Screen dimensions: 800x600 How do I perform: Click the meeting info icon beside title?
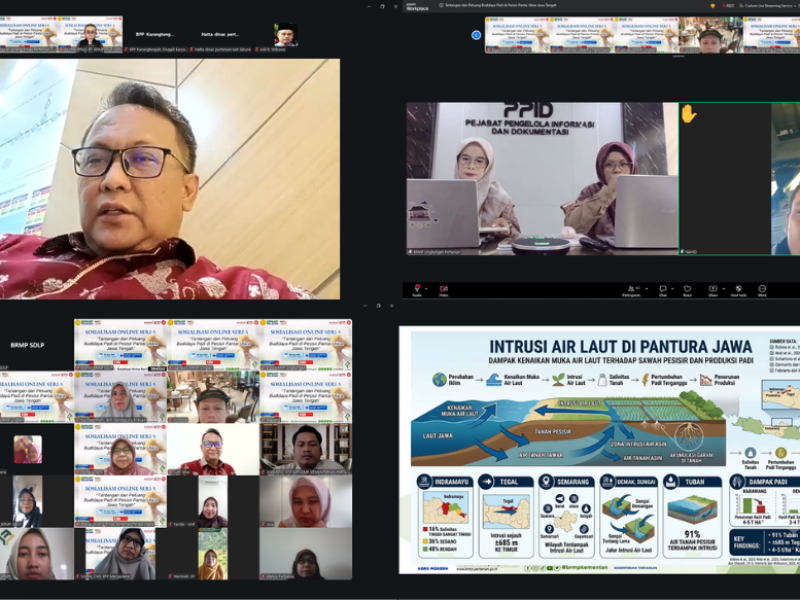(441, 5)
